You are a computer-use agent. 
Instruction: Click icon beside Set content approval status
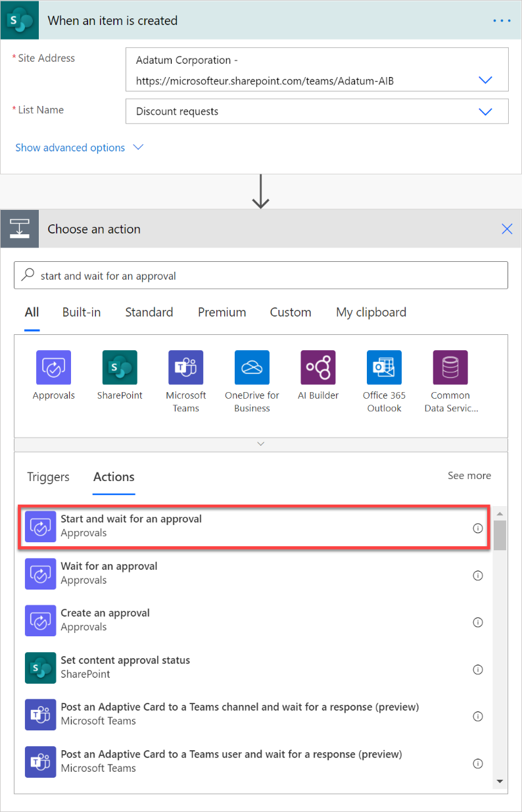(x=40, y=668)
